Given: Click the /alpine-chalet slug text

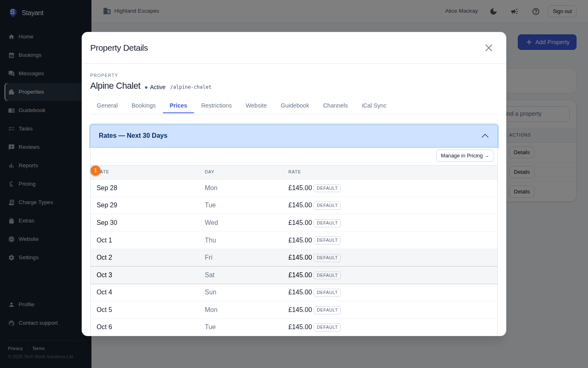Looking at the screenshot, I should 191,87.
